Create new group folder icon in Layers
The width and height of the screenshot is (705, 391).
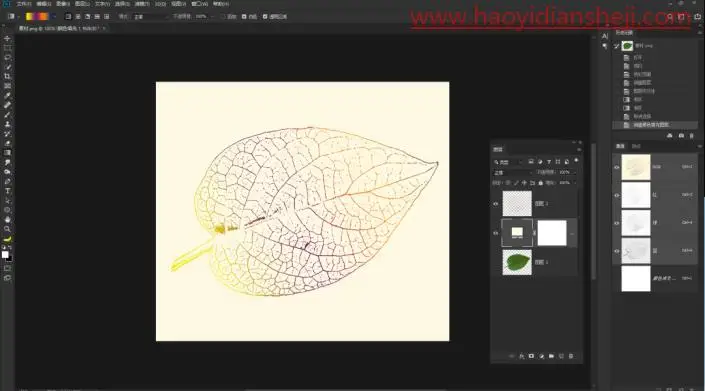[551, 356]
